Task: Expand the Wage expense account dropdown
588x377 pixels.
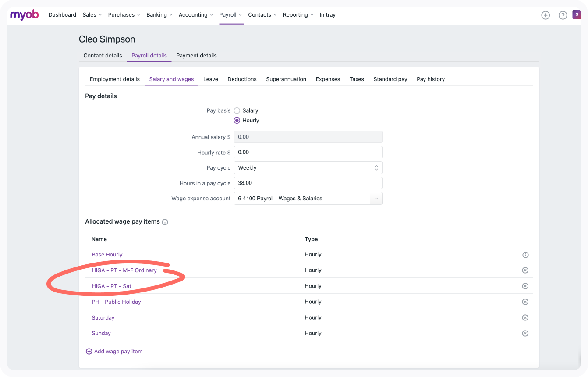Action: click(376, 199)
